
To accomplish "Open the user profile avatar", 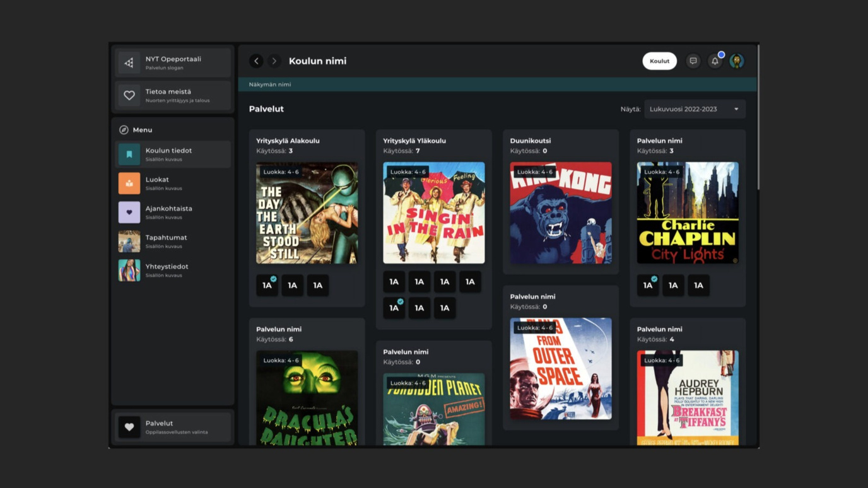I will pos(737,61).
